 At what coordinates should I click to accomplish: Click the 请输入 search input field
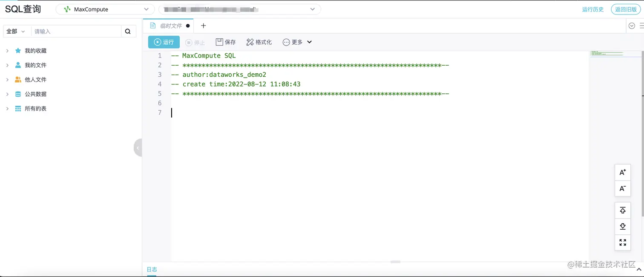pyautogui.click(x=76, y=32)
